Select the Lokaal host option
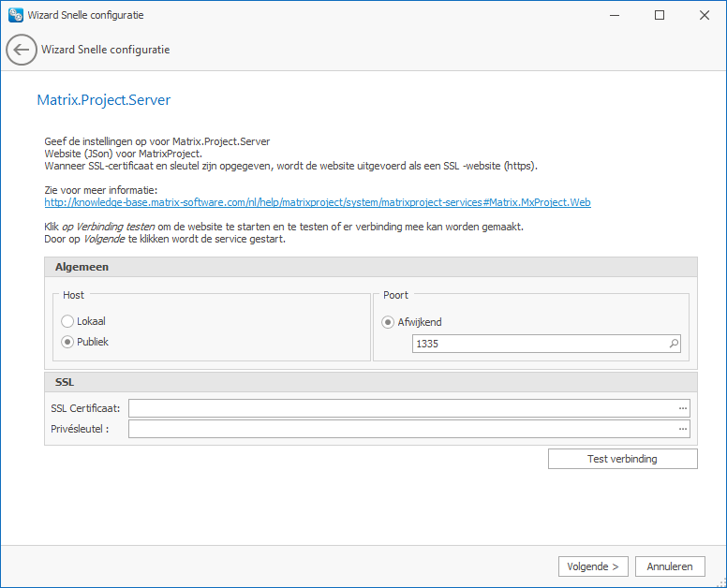This screenshot has width=727, height=588. (x=67, y=321)
